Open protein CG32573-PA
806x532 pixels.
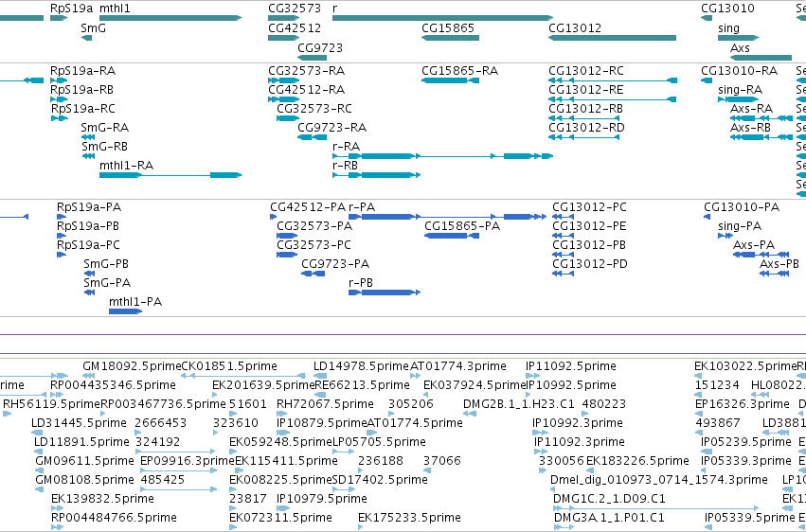[x=287, y=236]
